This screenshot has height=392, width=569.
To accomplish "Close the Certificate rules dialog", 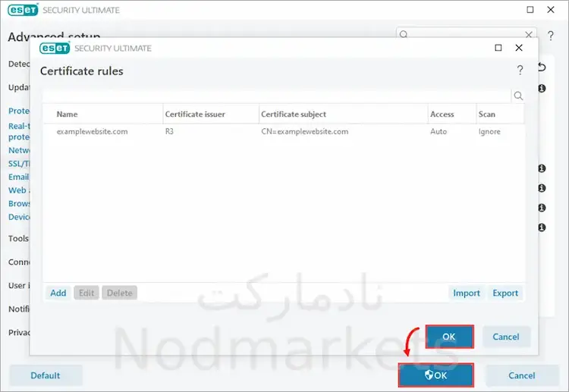I will coord(519,48).
